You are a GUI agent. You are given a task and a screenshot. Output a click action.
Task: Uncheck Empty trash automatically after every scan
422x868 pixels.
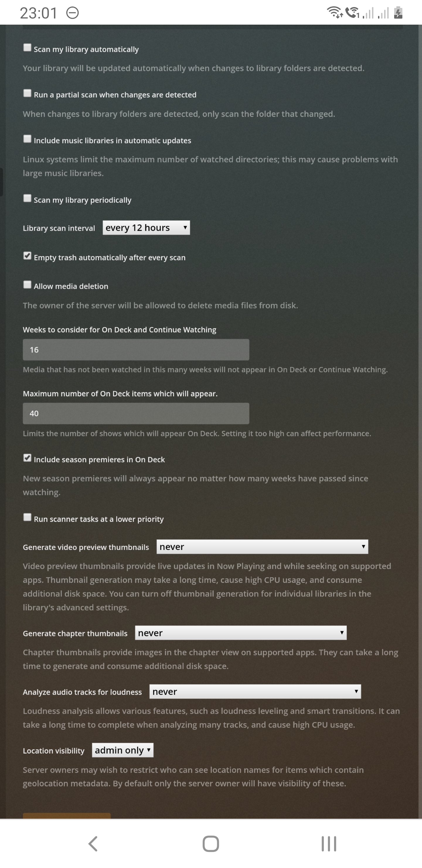click(x=27, y=256)
